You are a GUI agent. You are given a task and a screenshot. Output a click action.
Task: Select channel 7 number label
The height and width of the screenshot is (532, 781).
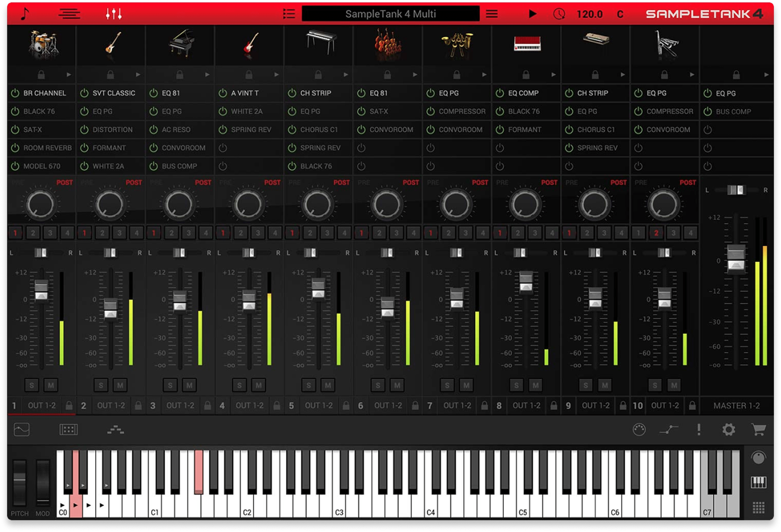[x=430, y=405]
